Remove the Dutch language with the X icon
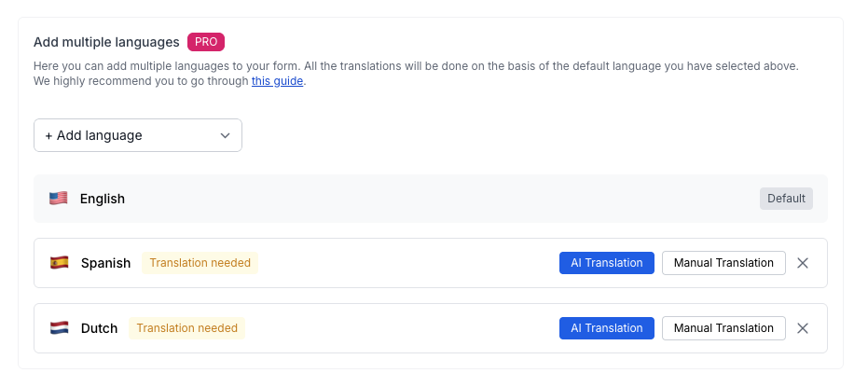 coord(803,328)
